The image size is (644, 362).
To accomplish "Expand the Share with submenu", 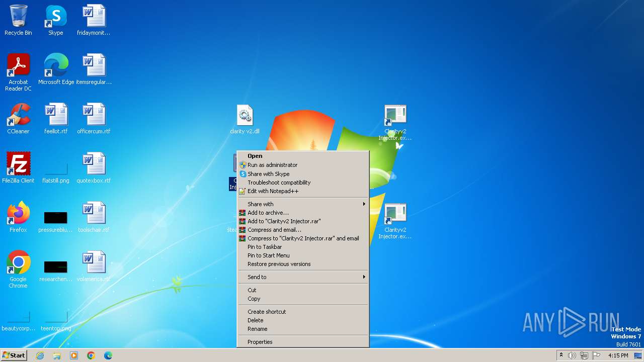I will [x=303, y=204].
